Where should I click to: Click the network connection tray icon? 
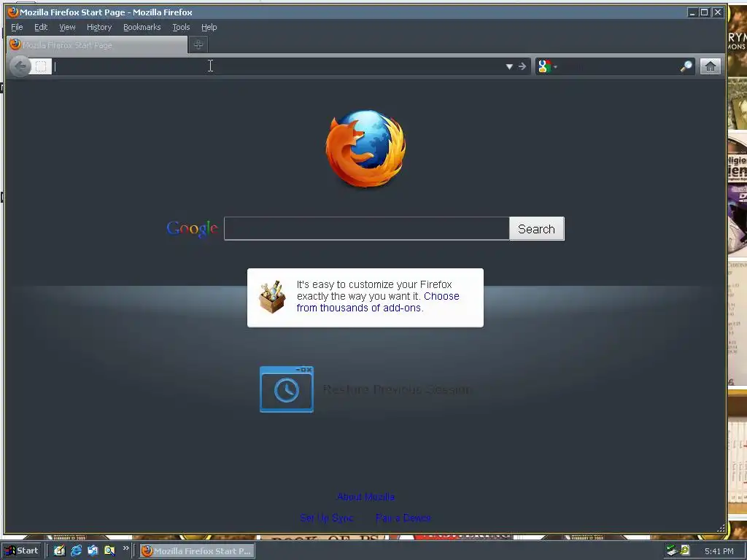[x=672, y=551]
